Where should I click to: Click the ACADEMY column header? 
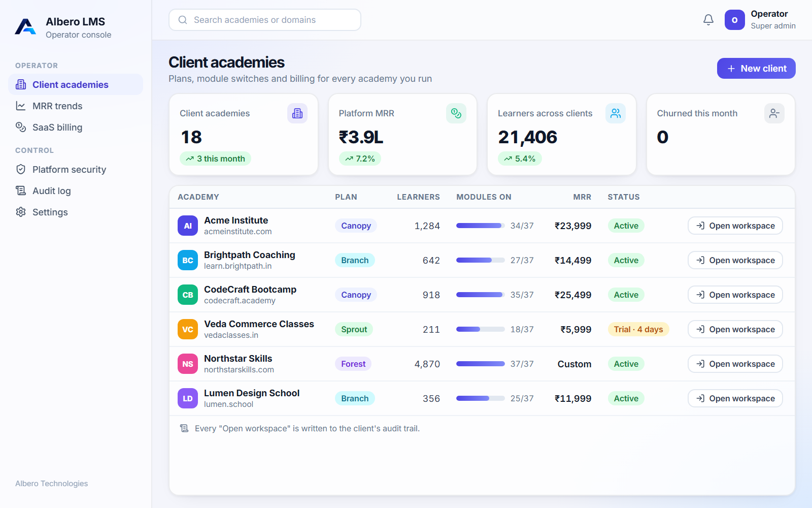pos(198,197)
